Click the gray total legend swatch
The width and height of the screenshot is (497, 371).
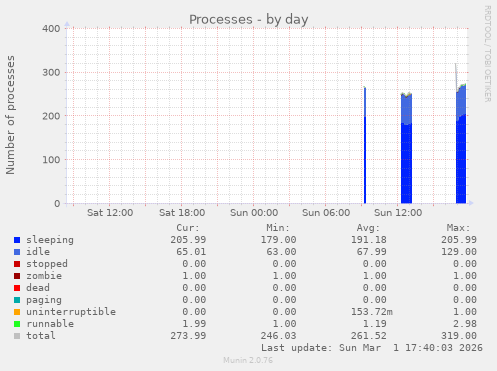pos(17,336)
